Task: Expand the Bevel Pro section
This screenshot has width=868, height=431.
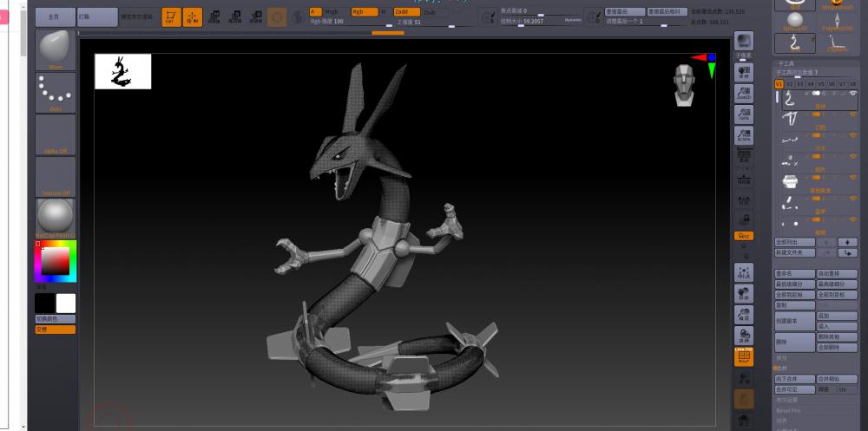Action: pyautogui.click(x=788, y=410)
